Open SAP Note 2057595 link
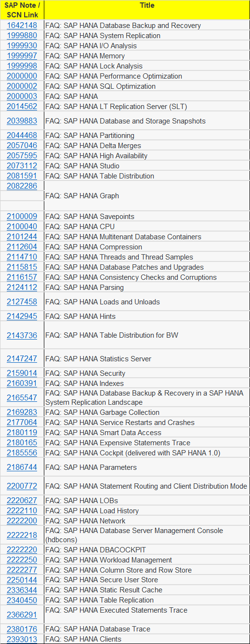The width and height of the screenshot is (250, 644). [x=22, y=156]
